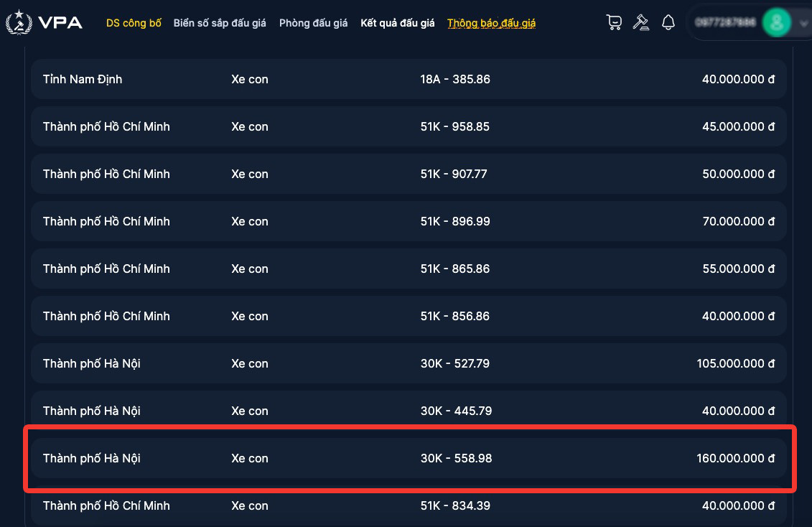Select plate 51K - 834.39 row
The image size is (812, 527).
point(408,505)
